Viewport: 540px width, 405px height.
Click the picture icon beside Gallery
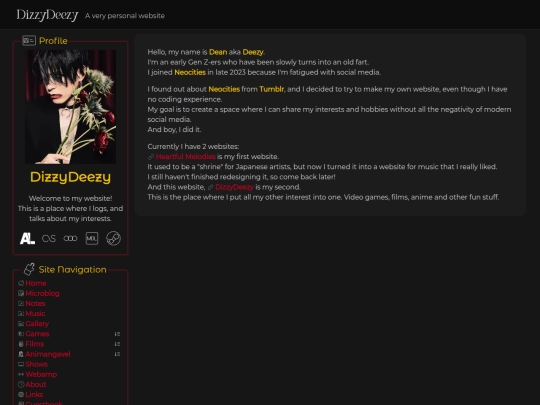pyautogui.click(x=21, y=324)
